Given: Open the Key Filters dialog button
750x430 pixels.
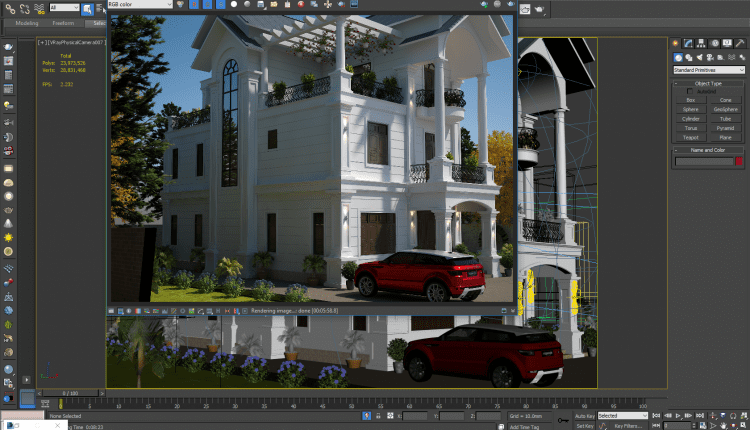Looking at the screenshot, I should coord(628,426).
